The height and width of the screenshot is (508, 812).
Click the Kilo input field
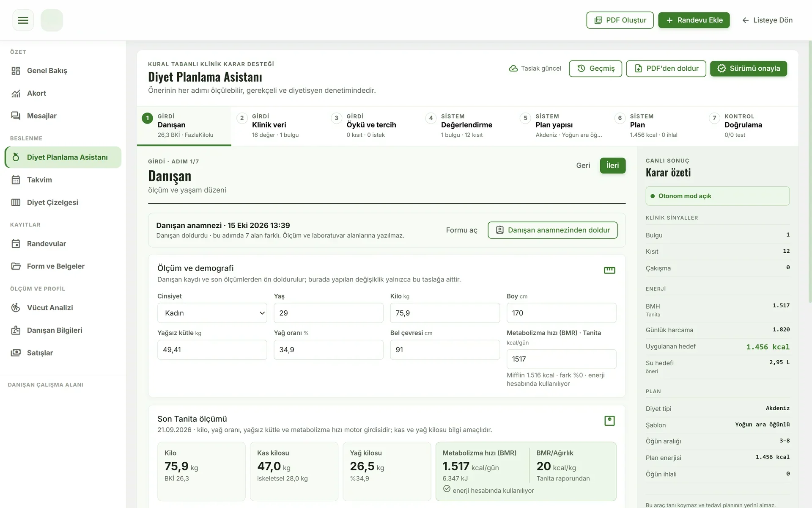(445, 313)
